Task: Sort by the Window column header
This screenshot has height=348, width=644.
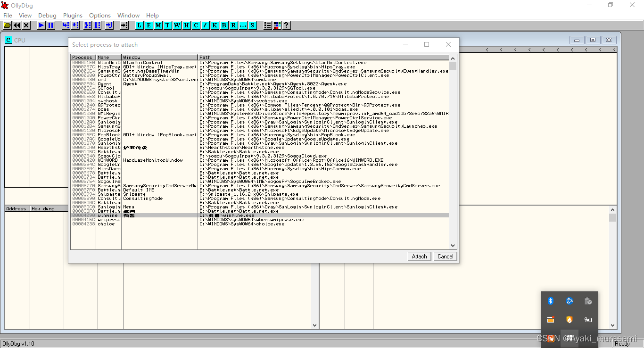Action: pyautogui.click(x=160, y=58)
